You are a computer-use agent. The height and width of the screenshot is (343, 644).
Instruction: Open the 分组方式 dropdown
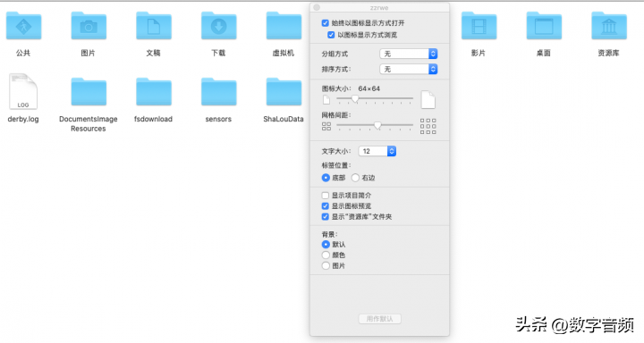coord(408,54)
